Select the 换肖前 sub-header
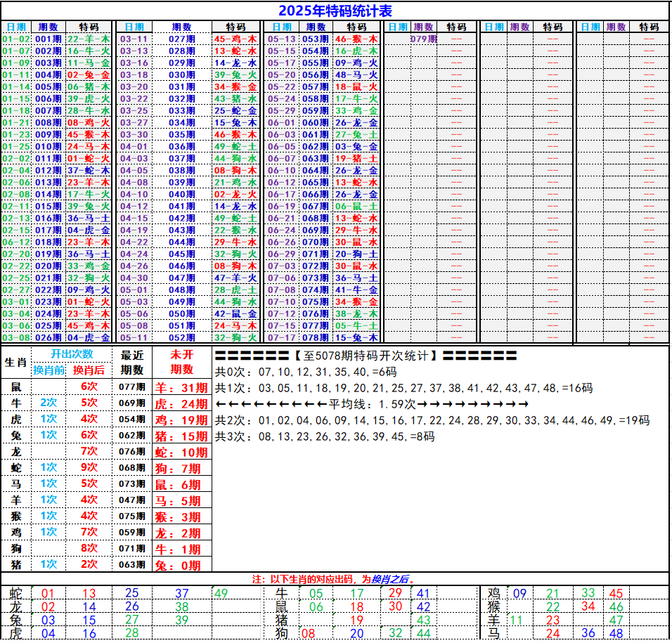This screenshot has height=643, width=672. click(x=49, y=370)
